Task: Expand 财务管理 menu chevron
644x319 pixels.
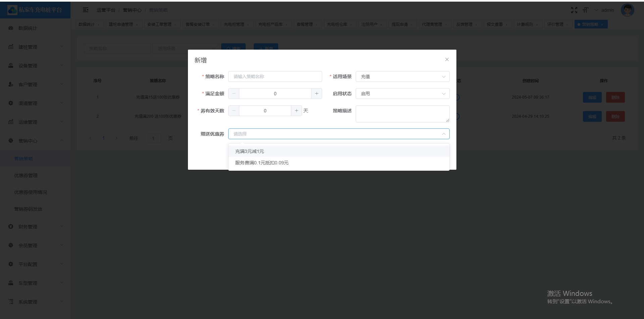Action: tap(62, 226)
